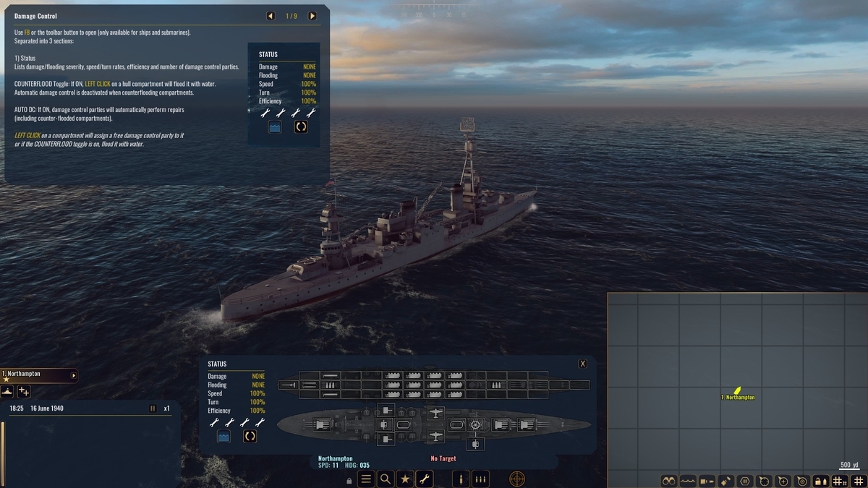Select the ship's helm wheel compartment
Viewport: 868px width, 488px height.
tap(475, 425)
